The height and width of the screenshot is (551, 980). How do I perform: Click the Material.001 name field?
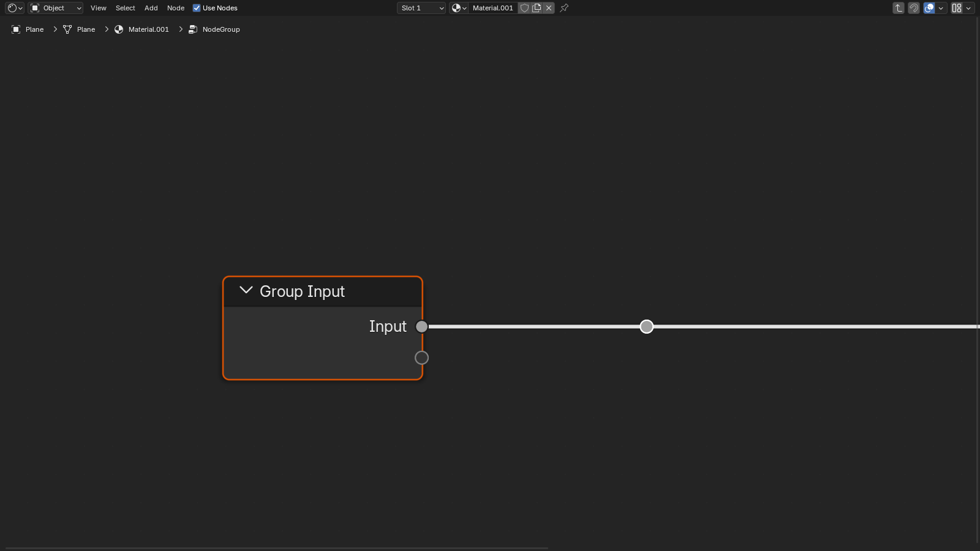[493, 8]
